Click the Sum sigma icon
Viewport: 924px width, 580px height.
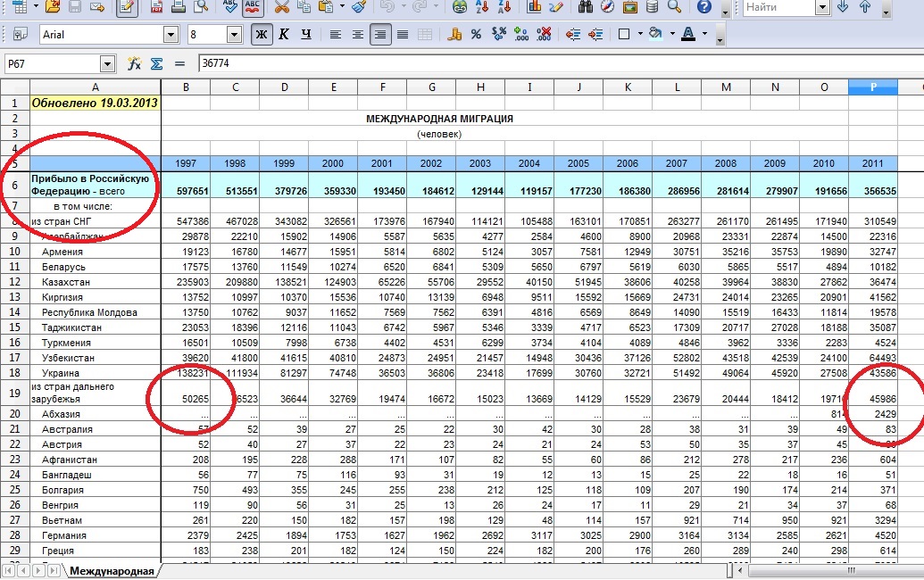tap(156, 64)
